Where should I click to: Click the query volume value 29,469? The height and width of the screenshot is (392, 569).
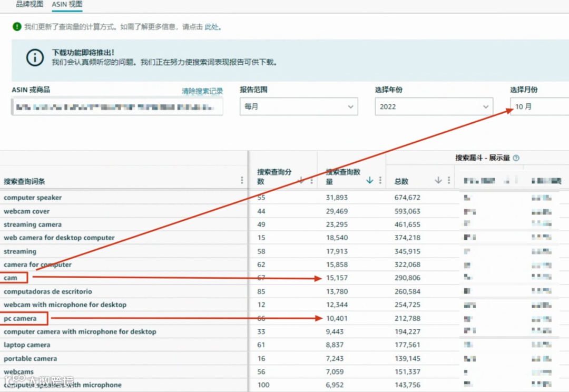(337, 211)
